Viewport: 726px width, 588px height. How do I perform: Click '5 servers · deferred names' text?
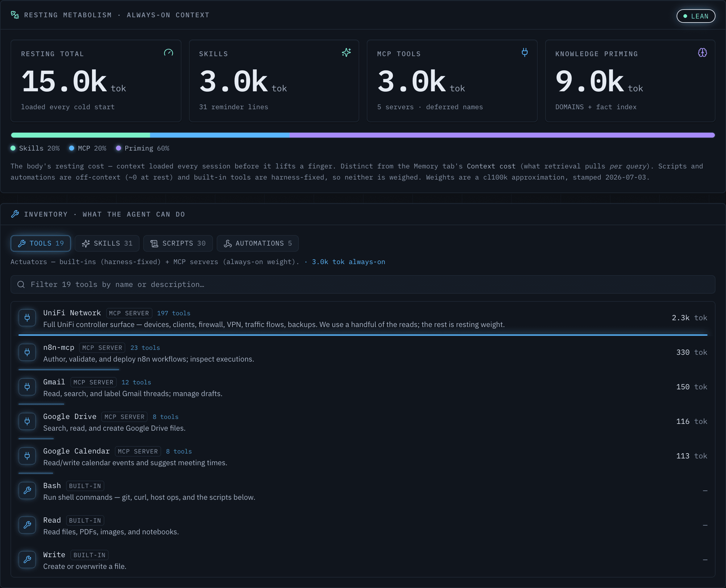(x=430, y=107)
